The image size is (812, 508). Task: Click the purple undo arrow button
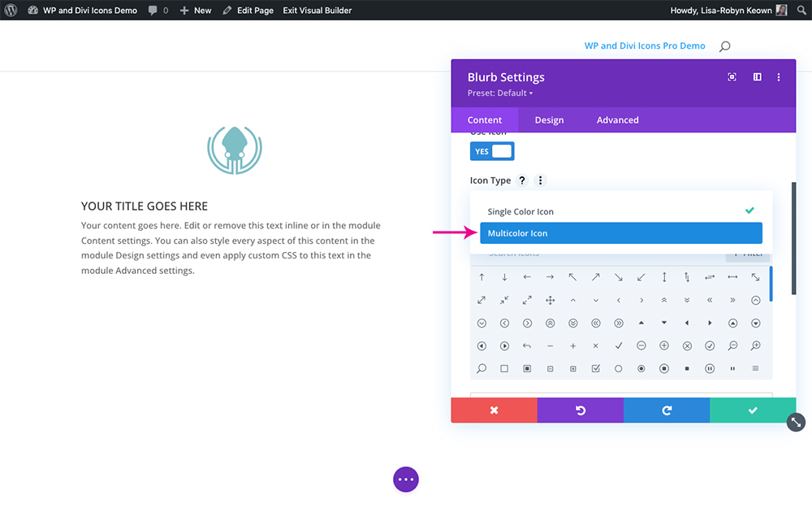(581, 410)
